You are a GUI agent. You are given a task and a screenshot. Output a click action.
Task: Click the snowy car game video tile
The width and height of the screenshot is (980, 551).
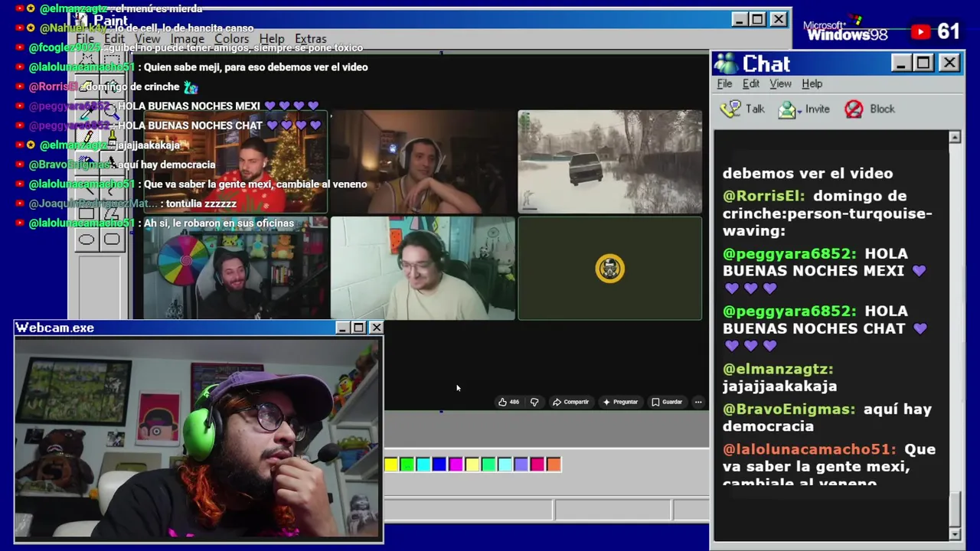tap(610, 161)
